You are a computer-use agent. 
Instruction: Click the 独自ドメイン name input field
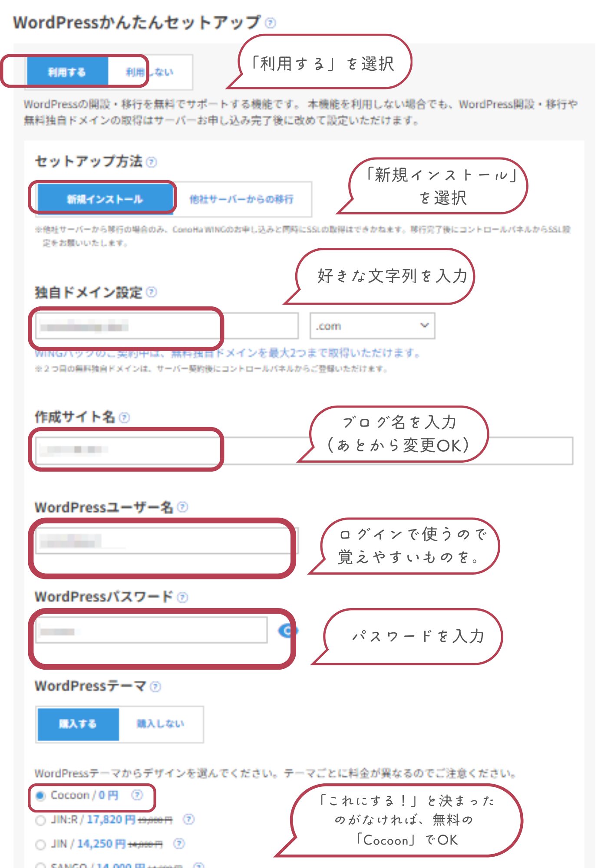pos(167,325)
